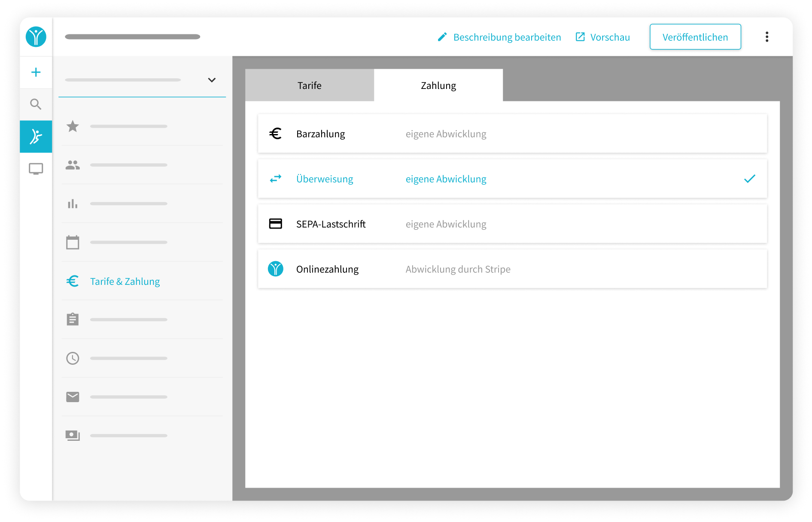Image resolution: width=812 pixels, height=522 pixels.
Task: Open the calendar icon in the sidebar
Action: [x=73, y=242]
